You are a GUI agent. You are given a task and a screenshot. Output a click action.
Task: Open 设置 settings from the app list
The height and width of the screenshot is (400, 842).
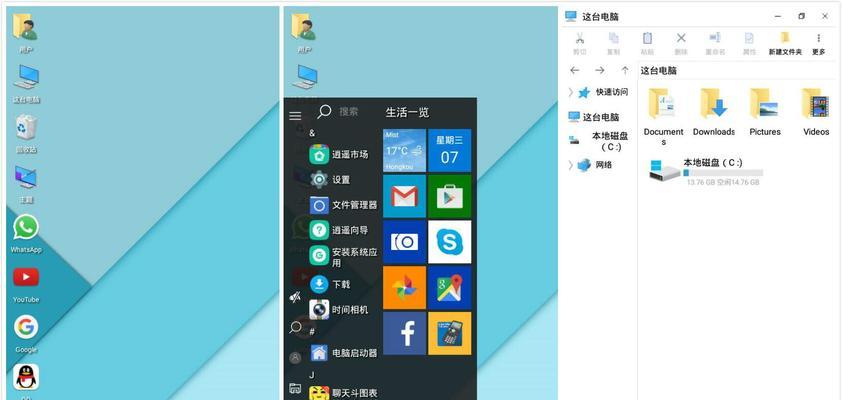330,180
